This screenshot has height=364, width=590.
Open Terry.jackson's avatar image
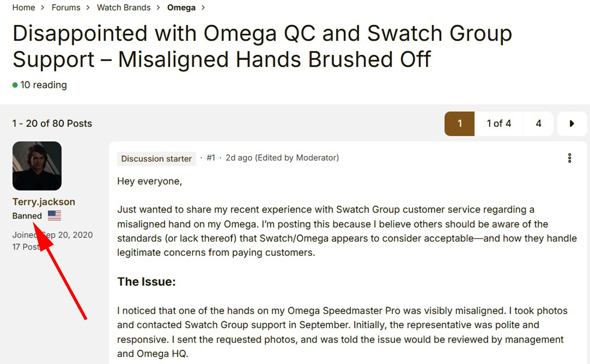pos(37,166)
